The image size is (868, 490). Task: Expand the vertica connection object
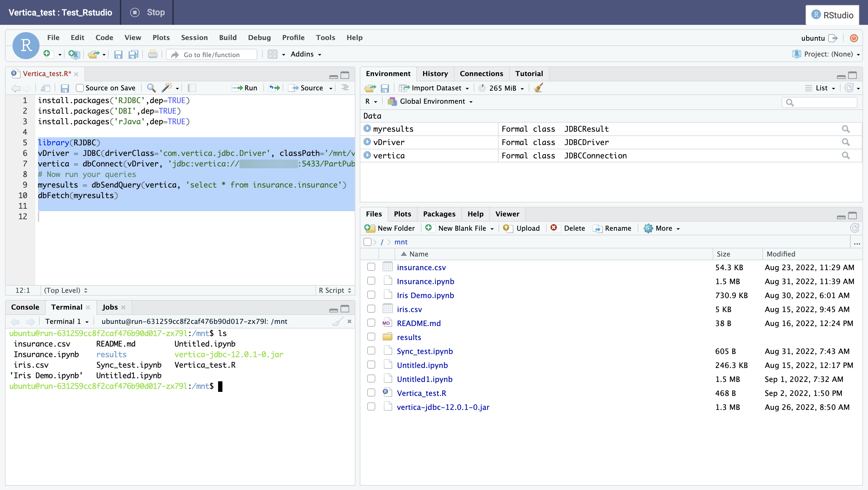tap(367, 155)
